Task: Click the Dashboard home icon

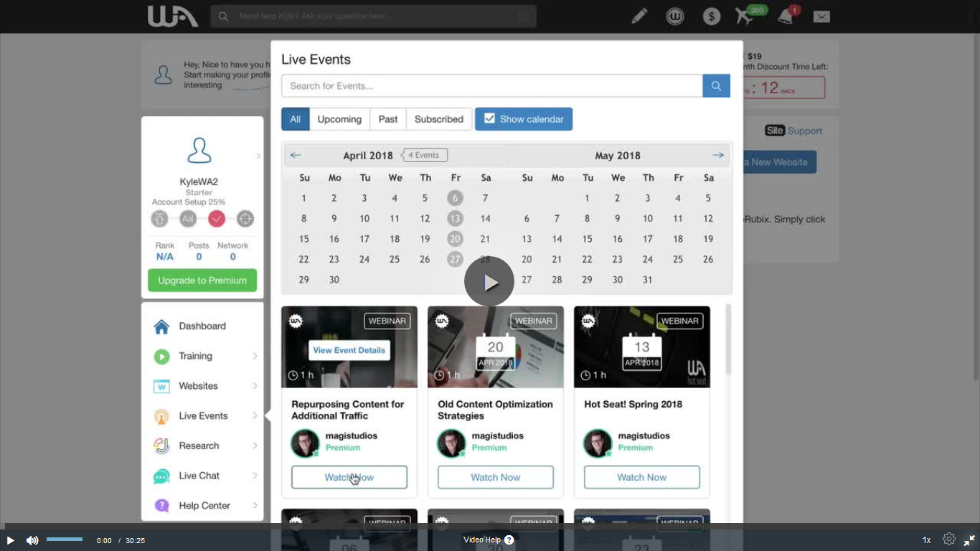Action: [x=161, y=326]
